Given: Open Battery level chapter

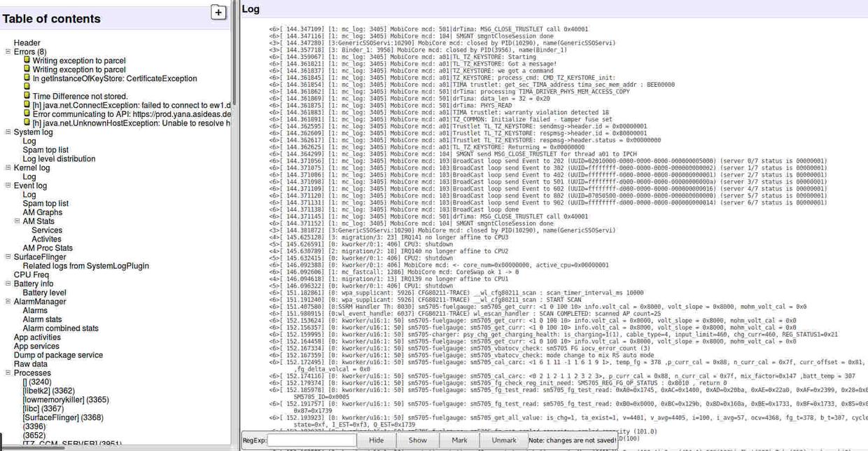Looking at the screenshot, I should 44,293.
